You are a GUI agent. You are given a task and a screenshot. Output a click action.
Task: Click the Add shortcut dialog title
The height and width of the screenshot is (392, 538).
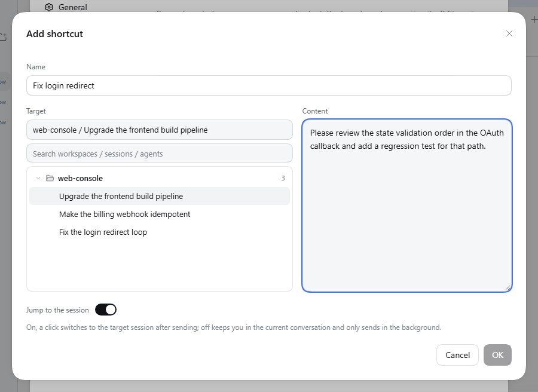point(54,33)
